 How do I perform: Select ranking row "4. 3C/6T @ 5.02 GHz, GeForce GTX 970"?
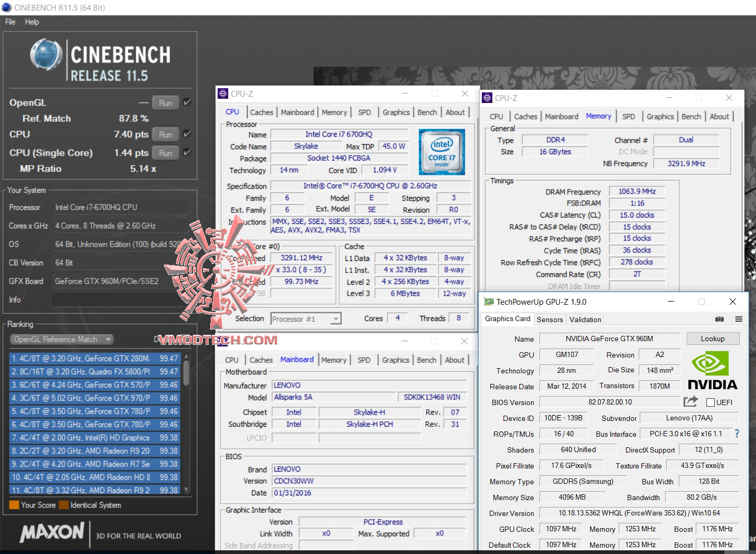pos(95,398)
